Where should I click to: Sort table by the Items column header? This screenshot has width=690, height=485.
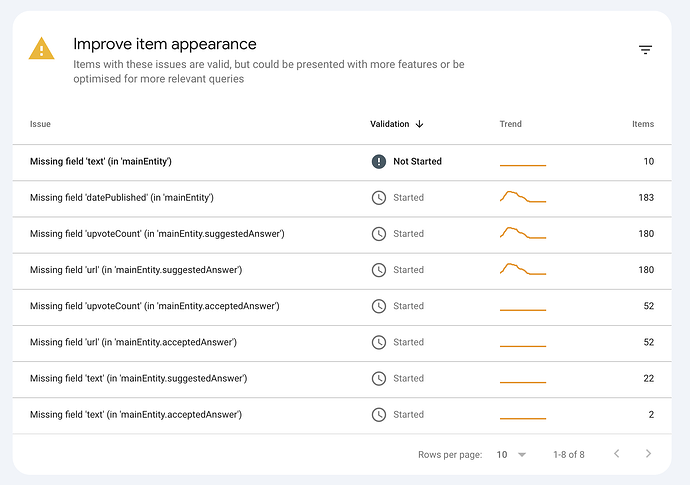coord(643,124)
